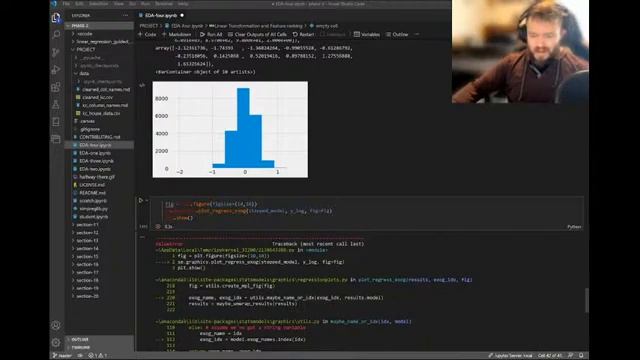Open the Run and Debug view
The width and height of the screenshot is (640, 360).
point(56,69)
